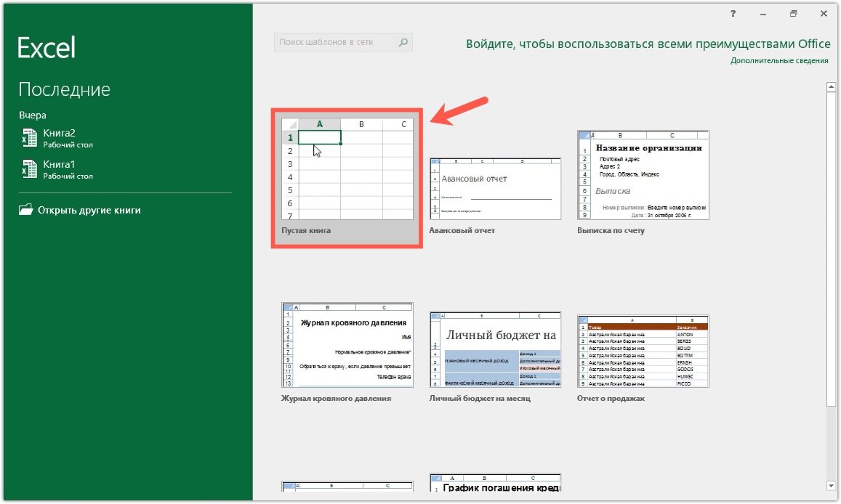
Task: Click the question mark help icon
Action: 733,13
